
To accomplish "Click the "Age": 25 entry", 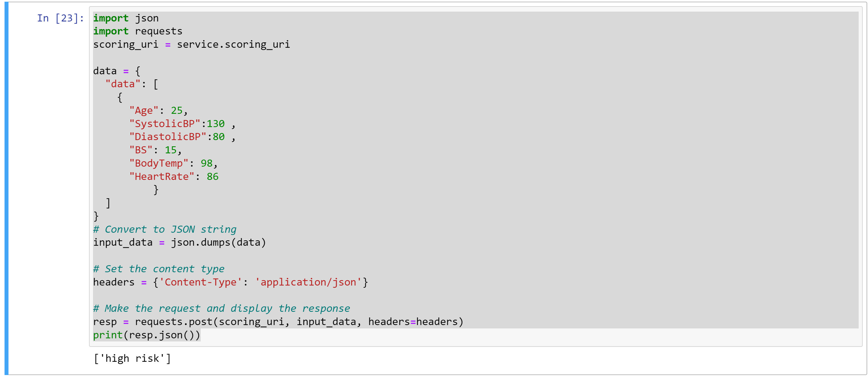I will tap(158, 111).
